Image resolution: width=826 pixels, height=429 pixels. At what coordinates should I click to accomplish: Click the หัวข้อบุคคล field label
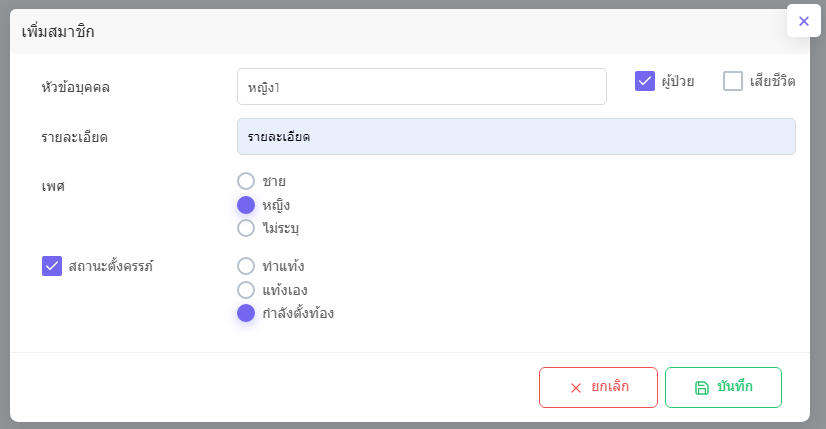[x=76, y=87]
